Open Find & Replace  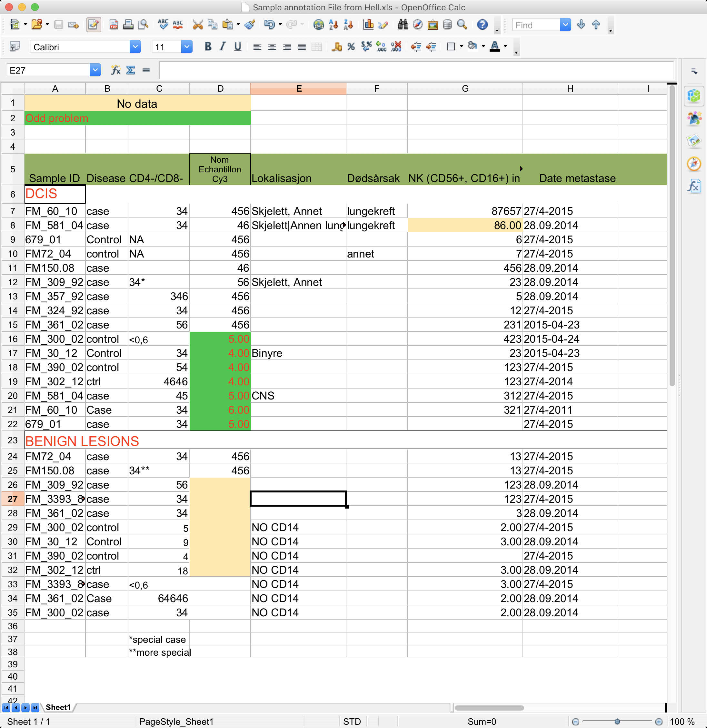click(403, 25)
